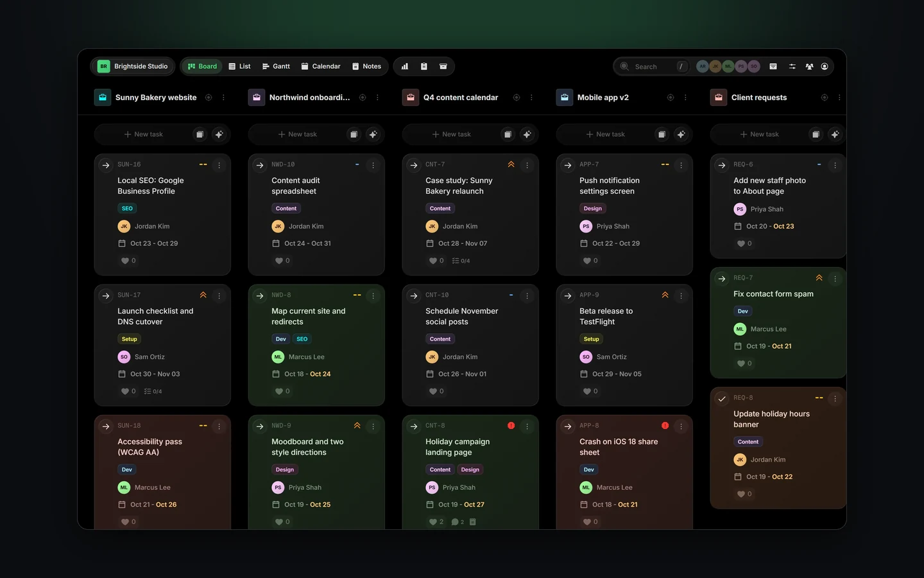Open column options menu for Q4 content calendar
Screen dimensions: 924x578
pos(531,98)
